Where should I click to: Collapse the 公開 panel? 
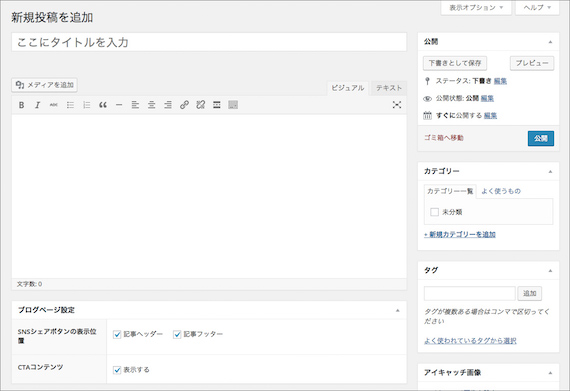(x=550, y=42)
